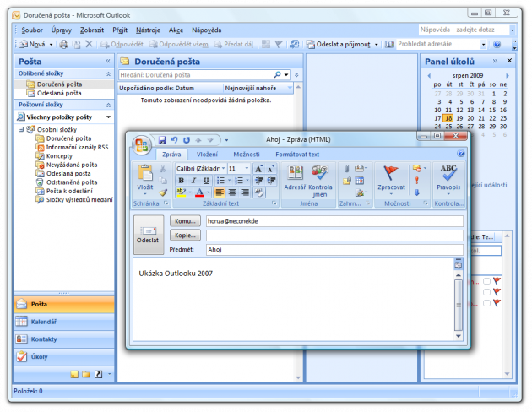This screenshot has height=412, width=532.
Task: Go to next month in calendar
Action: point(508,76)
